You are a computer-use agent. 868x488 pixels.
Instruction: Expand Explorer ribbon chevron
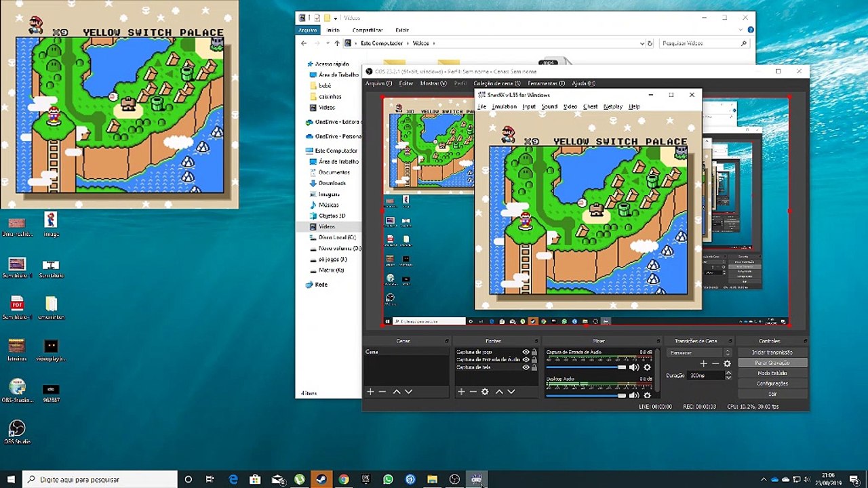click(x=741, y=30)
